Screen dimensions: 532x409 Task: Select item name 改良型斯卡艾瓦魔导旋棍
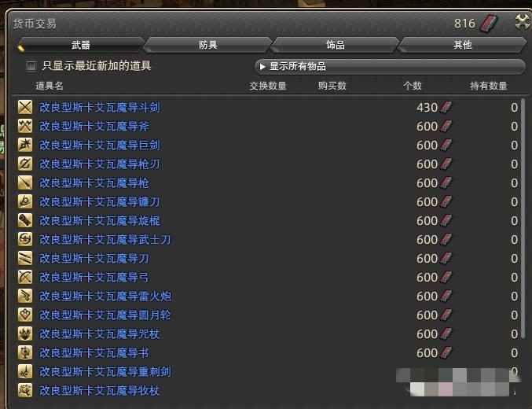tap(100, 220)
